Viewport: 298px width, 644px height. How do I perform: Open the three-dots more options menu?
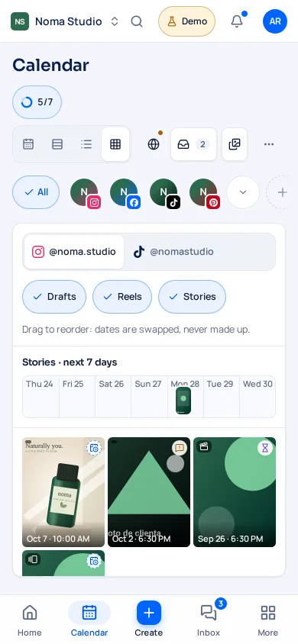coord(269,144)
